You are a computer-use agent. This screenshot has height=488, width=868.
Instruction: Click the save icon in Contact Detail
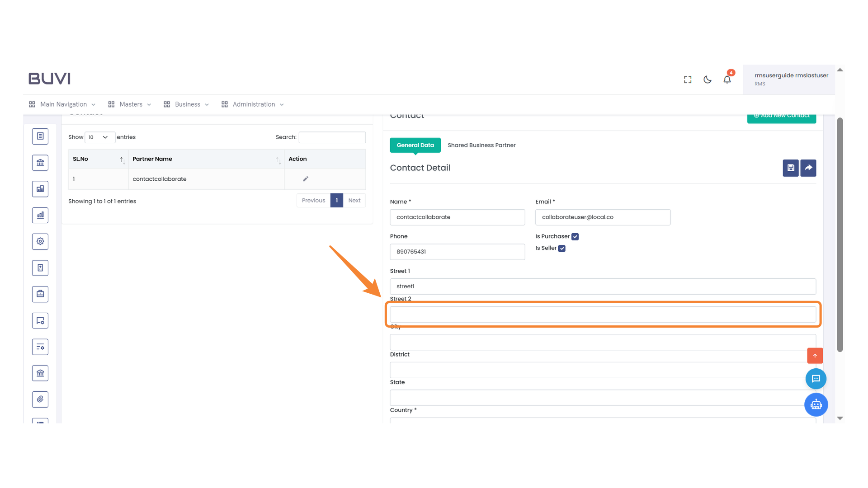point(790,168)
